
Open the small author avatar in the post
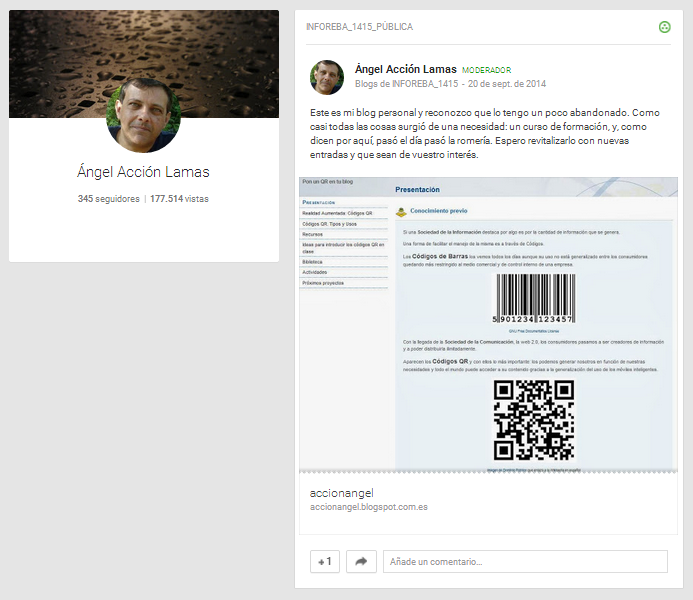pyautogui.click(x=327, y=77)
